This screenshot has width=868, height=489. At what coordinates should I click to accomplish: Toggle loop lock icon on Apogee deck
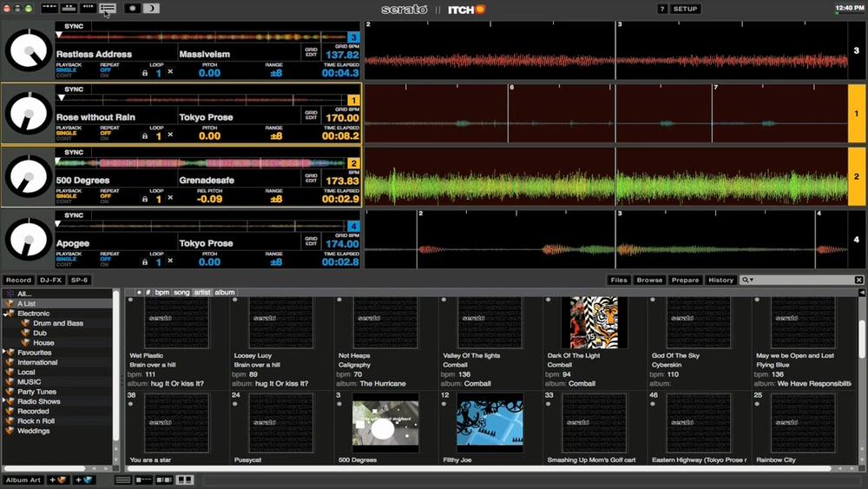(145, 261)
